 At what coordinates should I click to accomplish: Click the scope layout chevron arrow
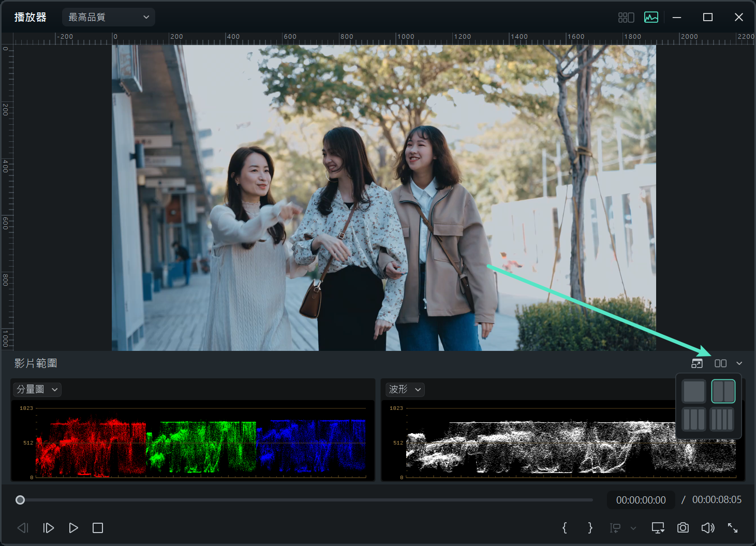coord(739,363)
